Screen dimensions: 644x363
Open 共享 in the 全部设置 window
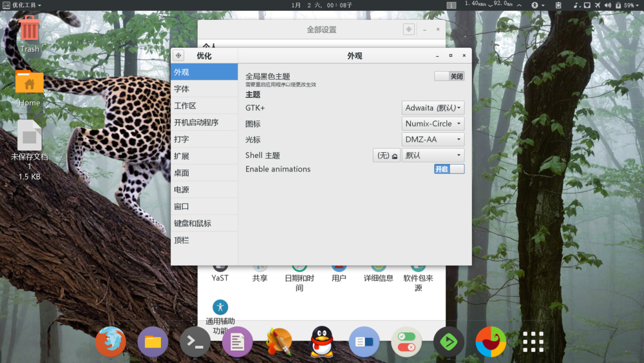(260, 273)
